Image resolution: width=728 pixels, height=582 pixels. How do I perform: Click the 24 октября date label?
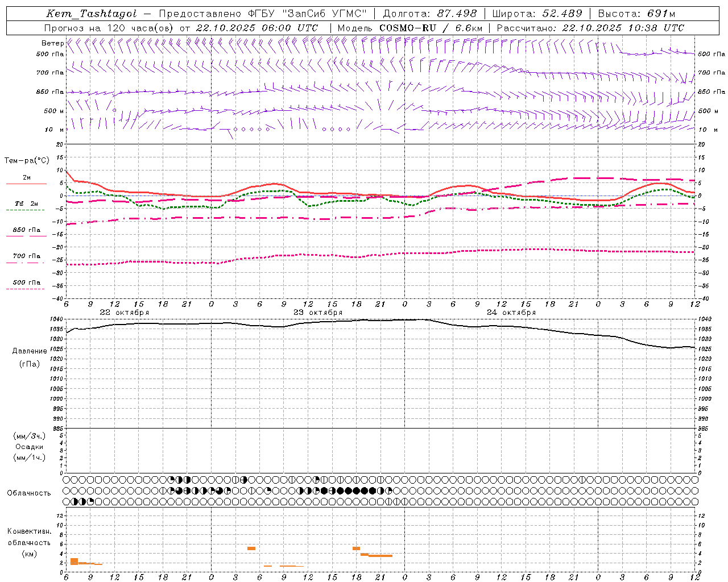click(511, 313)
